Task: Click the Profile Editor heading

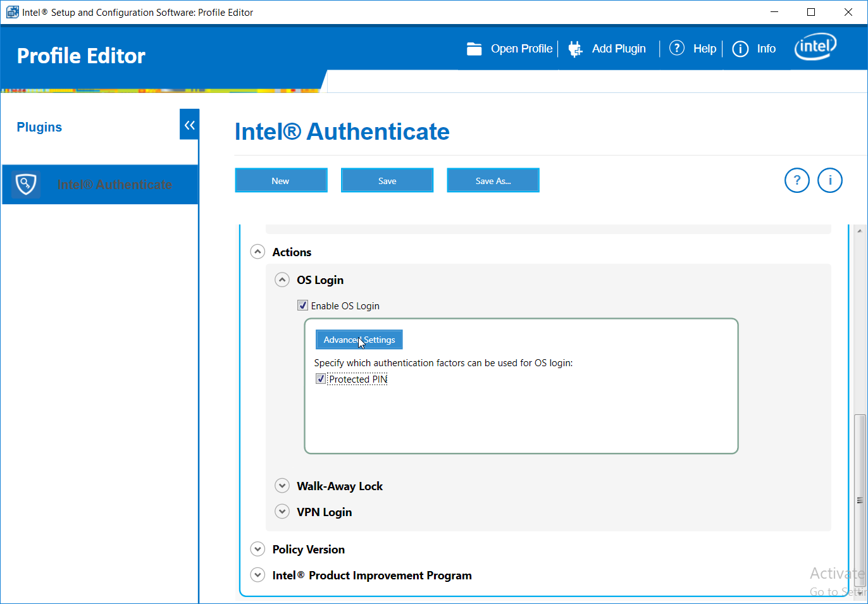Action: 81,56
